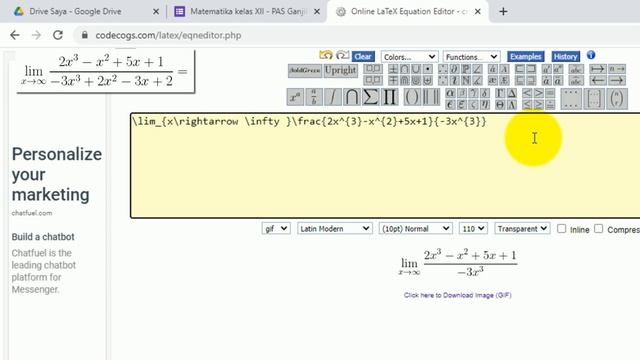Switch to the Matematika kelas XII tab
Viewport: 640px width, 360px height.
(x=249, y=11)
